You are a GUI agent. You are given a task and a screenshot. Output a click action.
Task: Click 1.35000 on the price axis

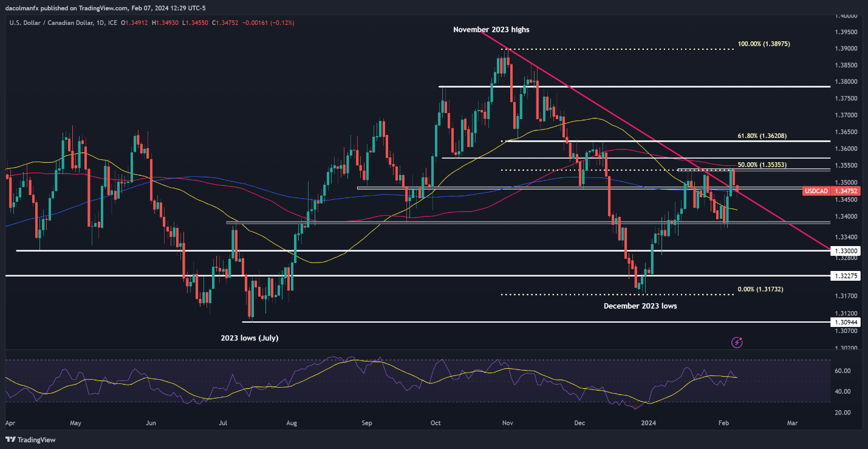point(846,182)
